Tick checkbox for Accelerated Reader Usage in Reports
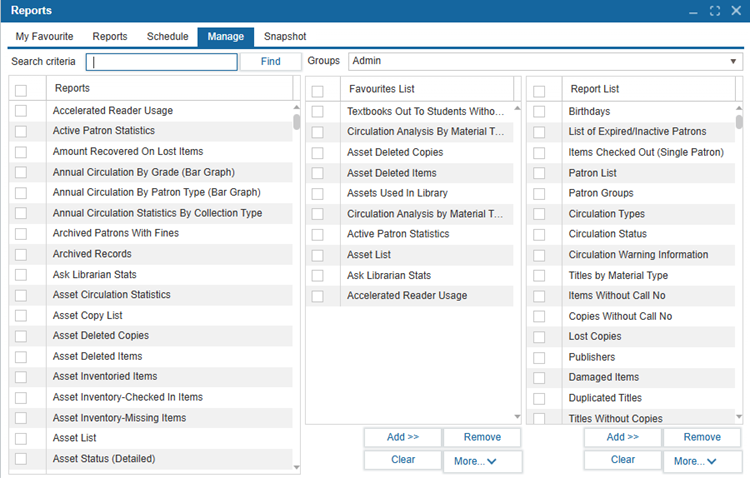The width and height of the screenshot is (750, 478). click(21, 111)
